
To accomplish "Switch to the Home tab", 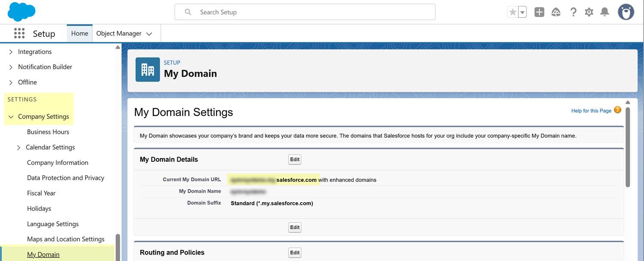I will 79,33.
